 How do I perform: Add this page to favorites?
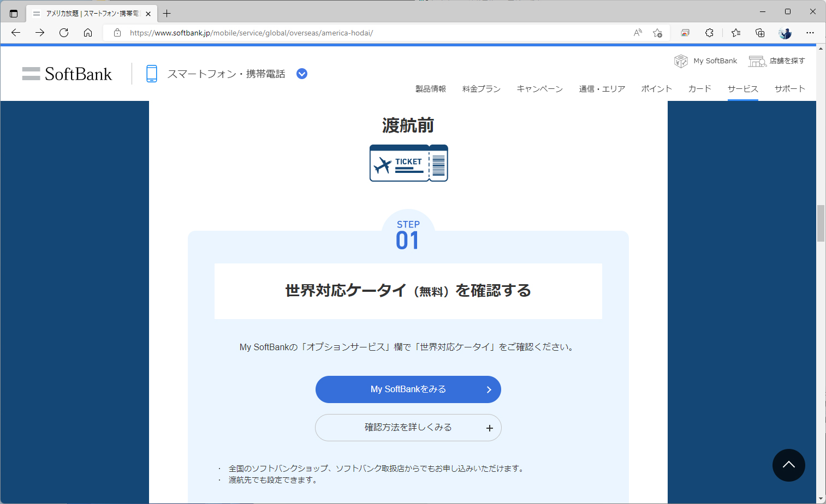(x=658, y=33)
